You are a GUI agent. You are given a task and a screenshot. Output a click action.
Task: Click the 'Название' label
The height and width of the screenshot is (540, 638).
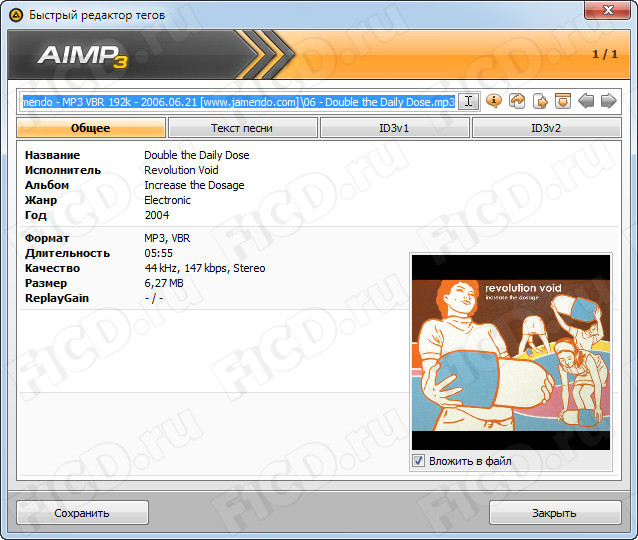pos(52,155)
